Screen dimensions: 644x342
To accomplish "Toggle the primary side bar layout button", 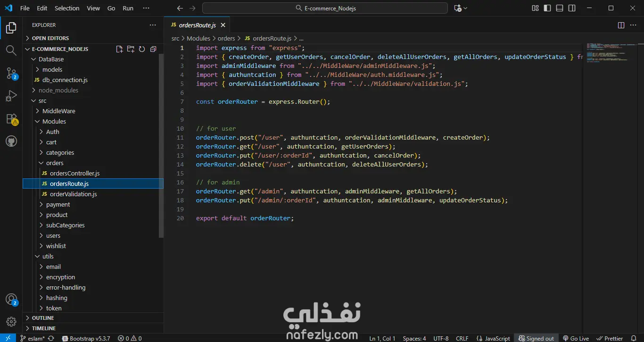I will [x=547, y=8].
